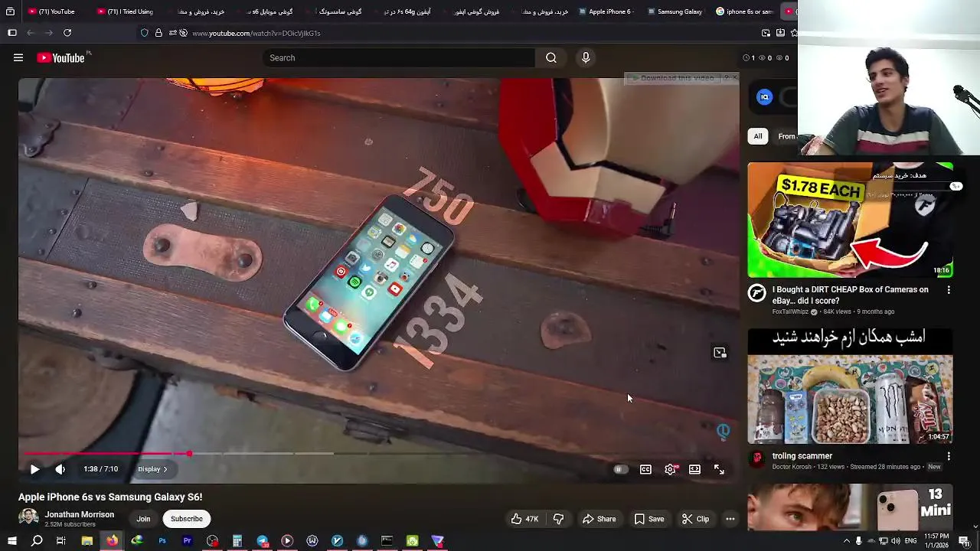Like the video (47K)
The height and width of the screenshot is (551, 980).
coord(525,519)
